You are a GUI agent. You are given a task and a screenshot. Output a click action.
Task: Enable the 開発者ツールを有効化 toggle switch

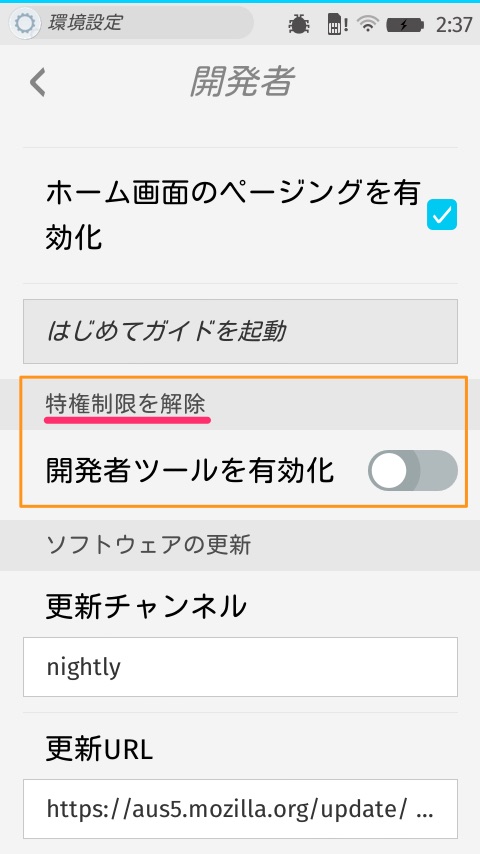point(412,470)
